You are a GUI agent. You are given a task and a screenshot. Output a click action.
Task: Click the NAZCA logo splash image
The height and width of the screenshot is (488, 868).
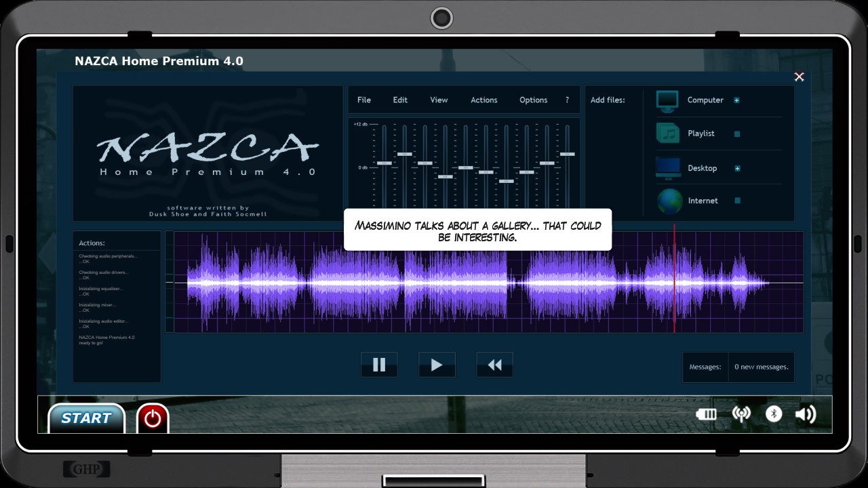(x=208, y=153)
